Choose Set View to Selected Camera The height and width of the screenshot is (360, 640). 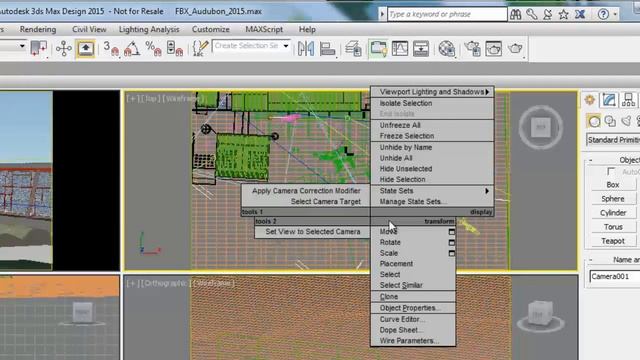point(313,231)
